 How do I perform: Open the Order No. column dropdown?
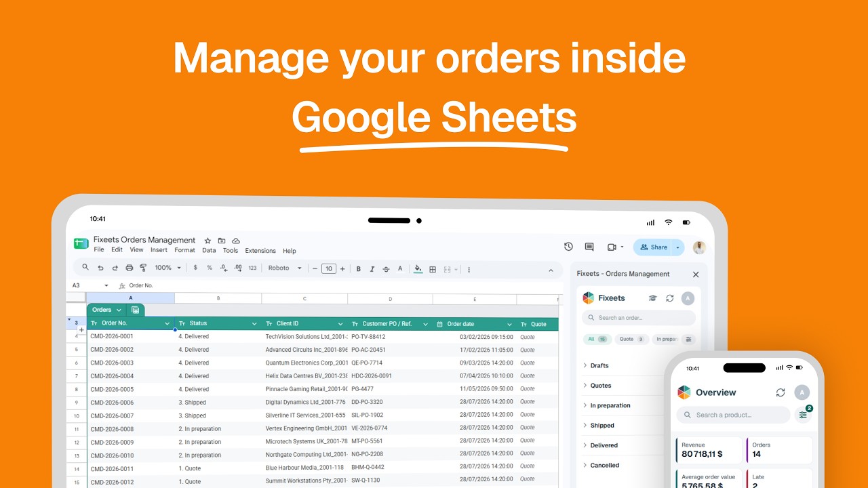[x=167, y=324]
